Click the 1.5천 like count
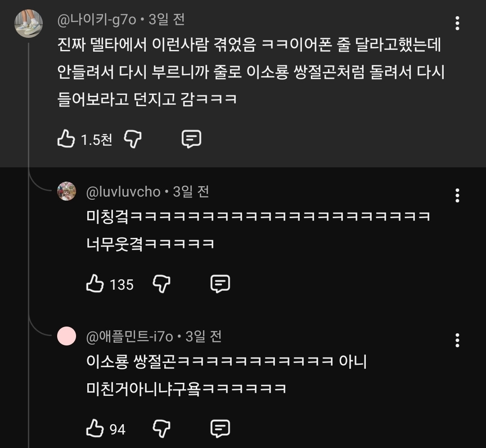The height and width of the screenshot is (448, 486). pyautogui.click(x=96, y=140)
